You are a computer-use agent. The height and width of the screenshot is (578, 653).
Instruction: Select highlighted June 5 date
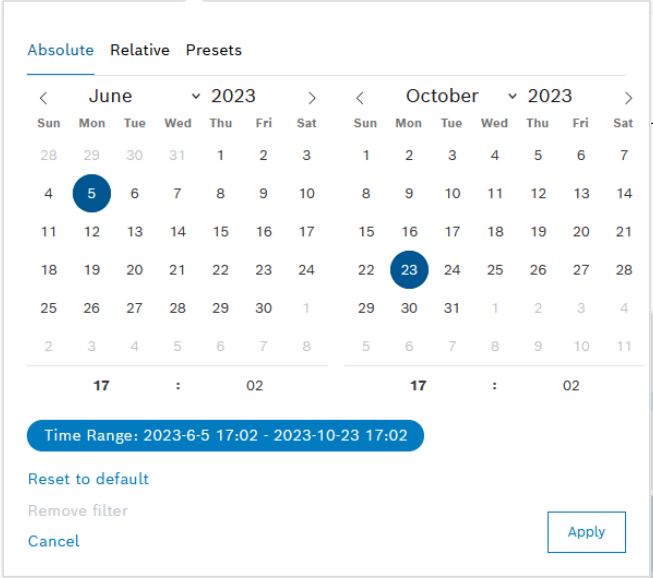point(92,194)
